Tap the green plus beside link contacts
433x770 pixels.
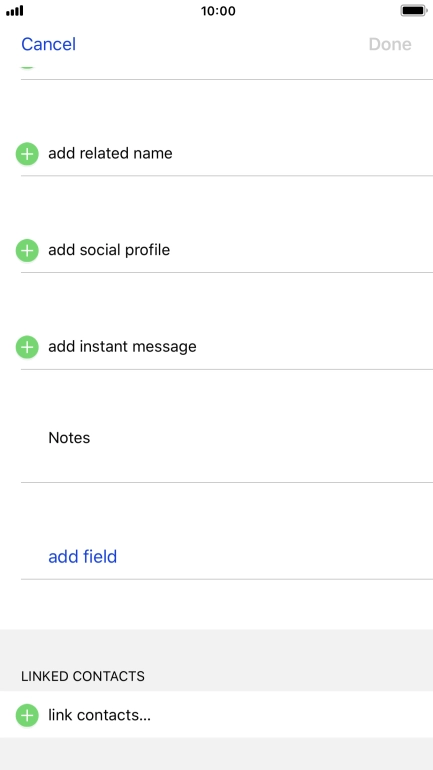(x=27, y=715)
